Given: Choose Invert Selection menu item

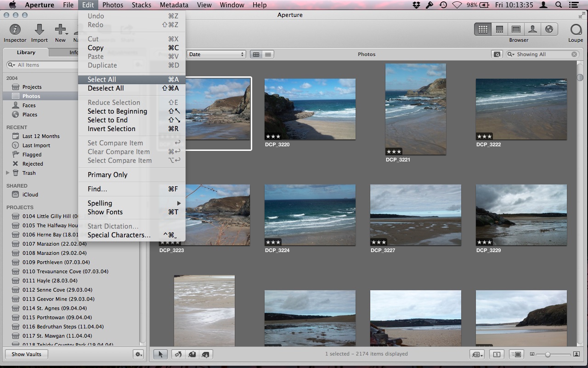Looking at the screenshot, I should (x=132, y=129).
